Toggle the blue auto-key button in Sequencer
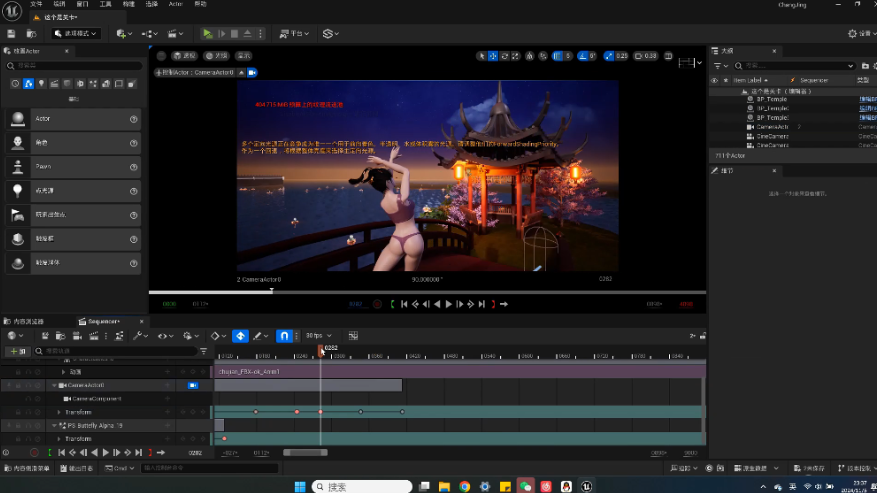The height and width of the screenshot is (493, 877). [241, 336]
